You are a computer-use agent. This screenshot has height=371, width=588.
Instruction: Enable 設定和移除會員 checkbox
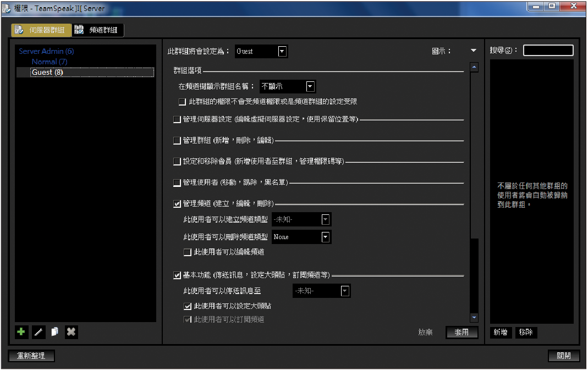[177, 162]
